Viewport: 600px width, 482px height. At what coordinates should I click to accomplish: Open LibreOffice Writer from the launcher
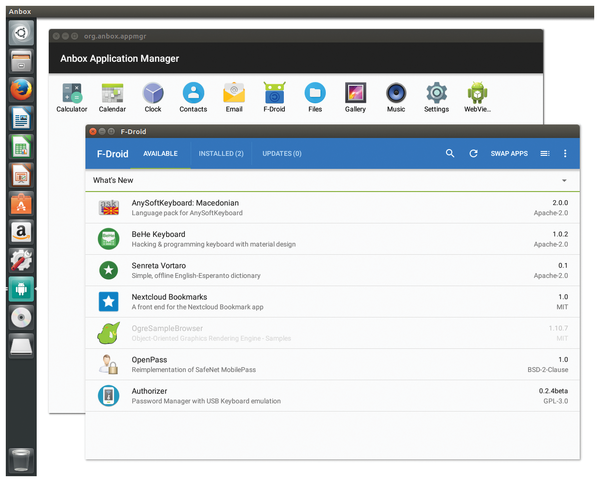pyautogui.click(x=21, y=118)
